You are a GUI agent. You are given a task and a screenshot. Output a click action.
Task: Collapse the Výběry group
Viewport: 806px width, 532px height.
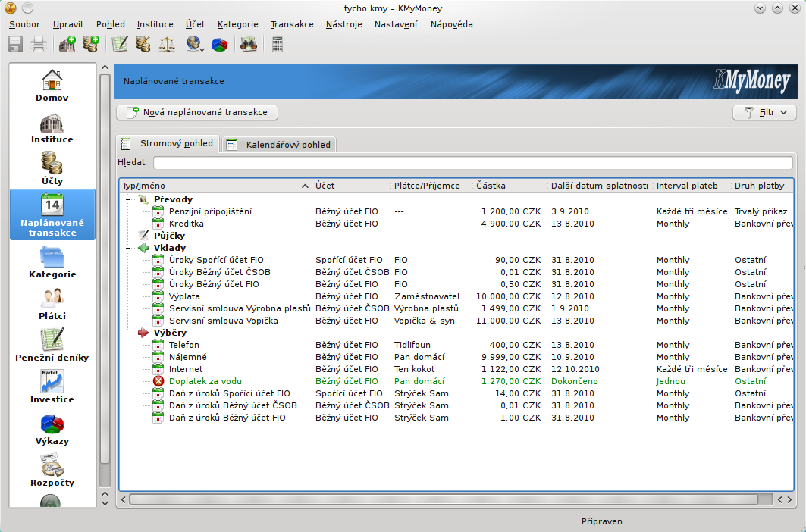coord(128,333)
